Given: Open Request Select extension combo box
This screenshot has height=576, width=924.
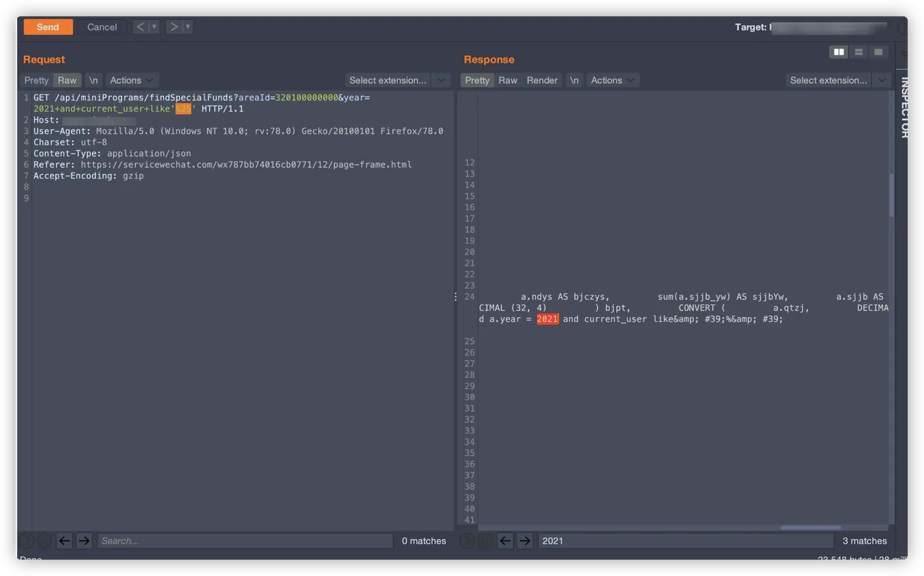Looking at the screenshot, I should [x=388, y=80].
